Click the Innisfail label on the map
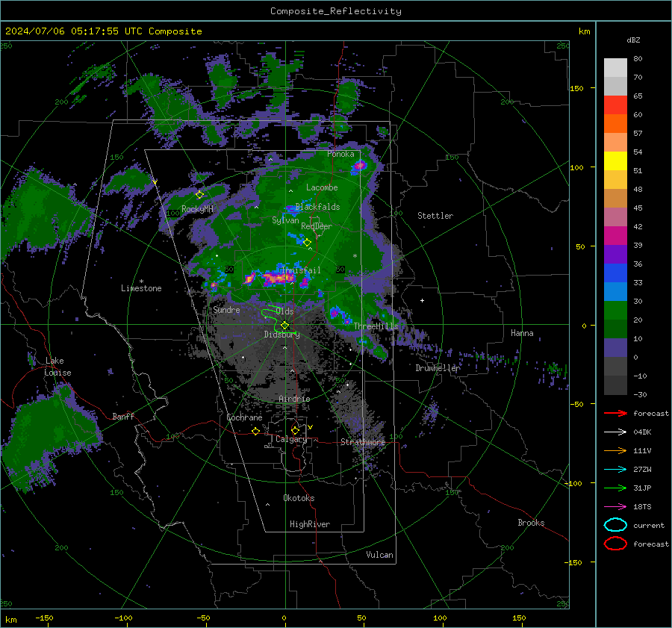Viewport: 672px width, 628px height. coord(301,270)
